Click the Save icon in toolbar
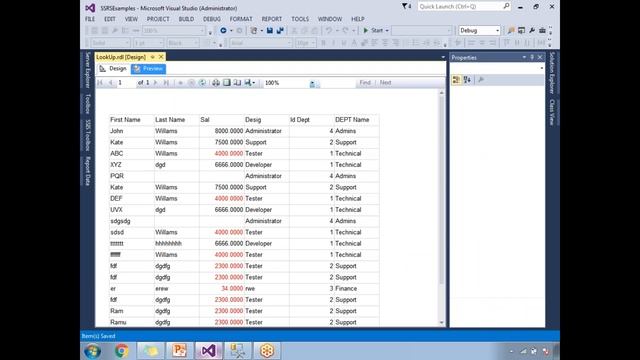 click(270, 31)
